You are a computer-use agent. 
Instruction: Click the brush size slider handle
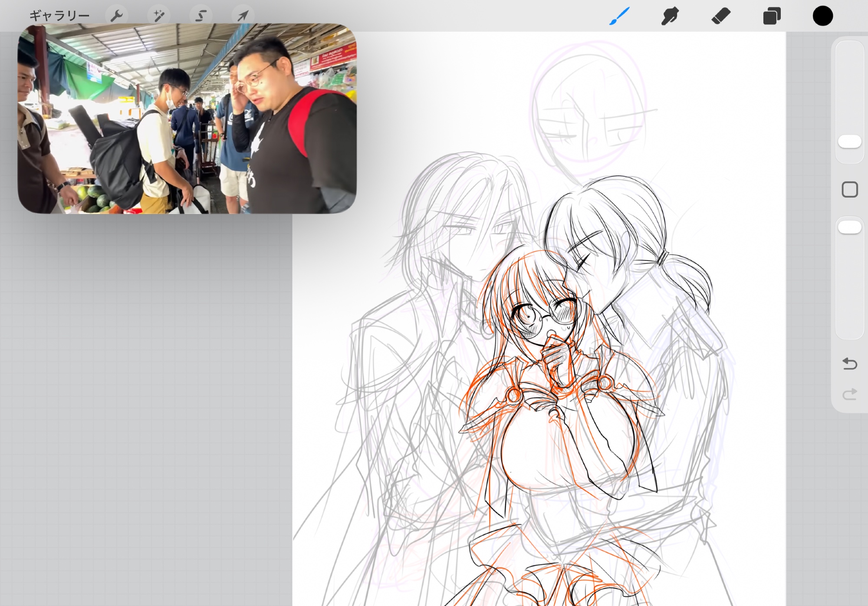(849, 142)
